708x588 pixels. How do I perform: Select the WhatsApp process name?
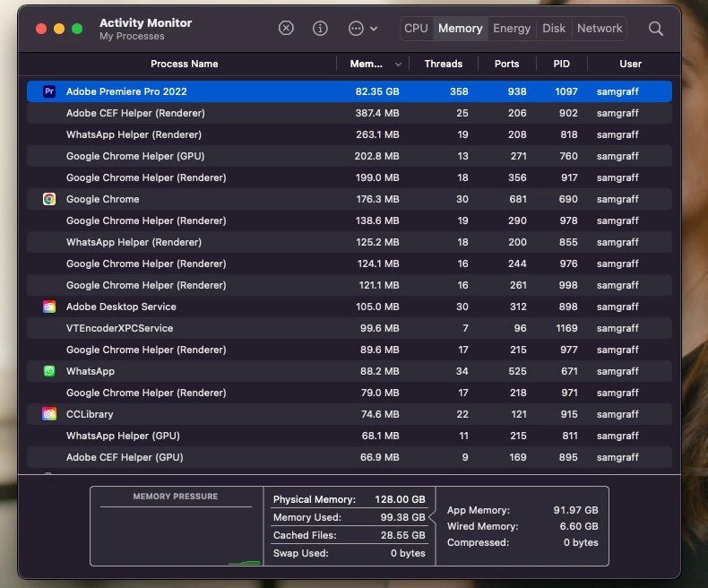91,371
